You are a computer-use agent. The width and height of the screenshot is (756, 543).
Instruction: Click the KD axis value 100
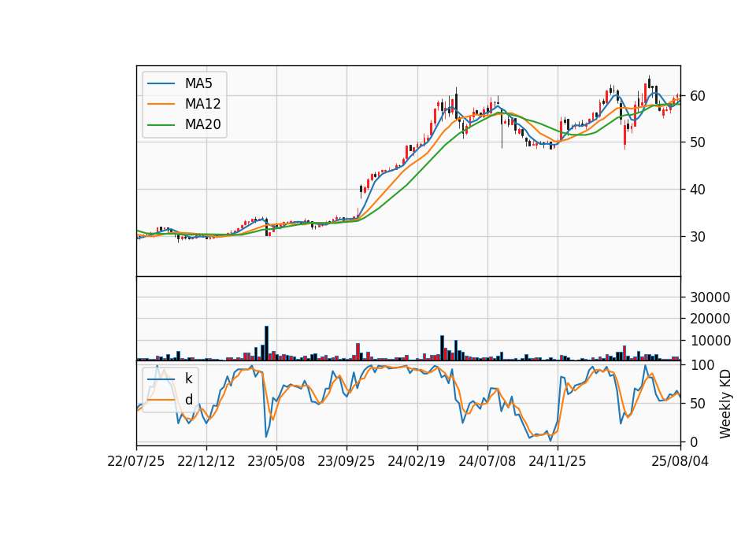pos(702,365)
